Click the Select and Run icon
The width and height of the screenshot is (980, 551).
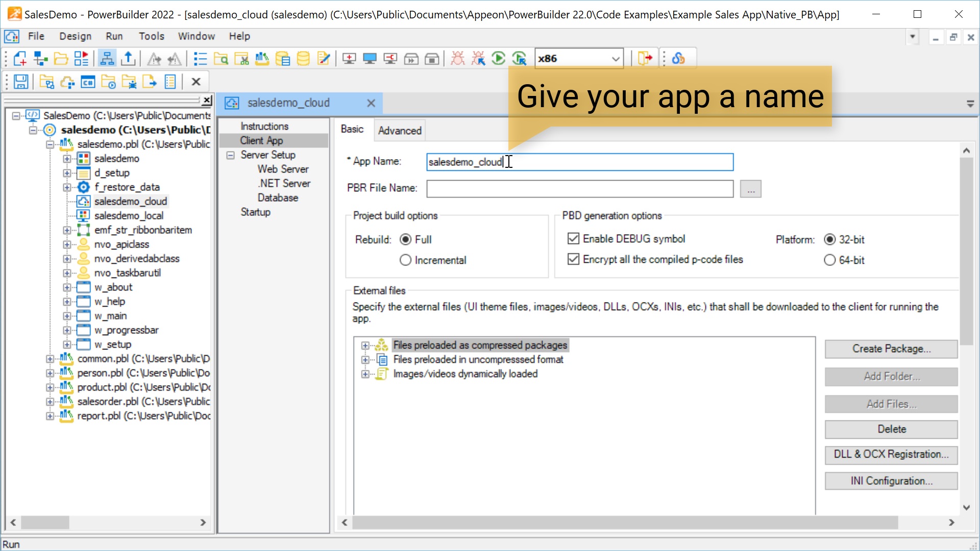pyautogui.click(x=519, y=59)
